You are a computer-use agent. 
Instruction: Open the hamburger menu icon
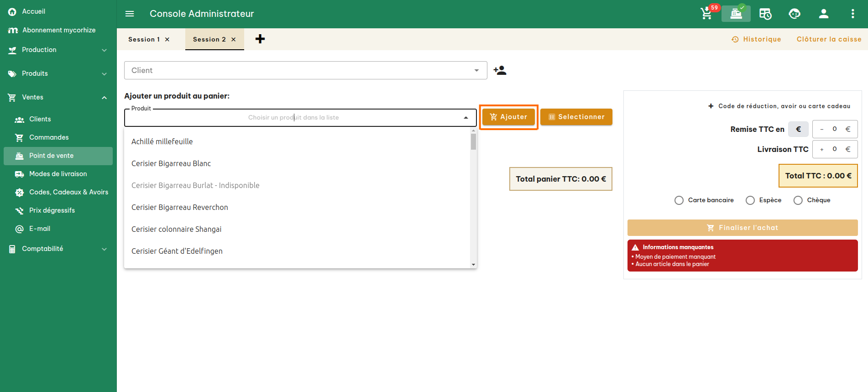point(130,14)
